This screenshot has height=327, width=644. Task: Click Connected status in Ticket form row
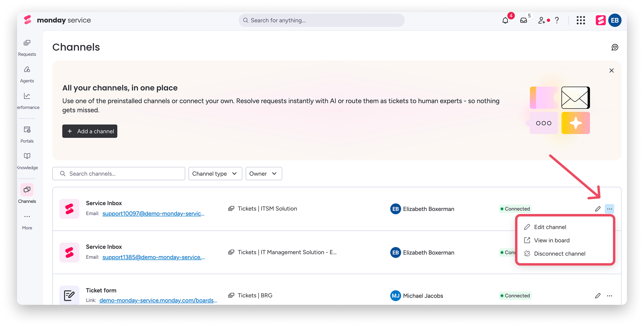[x=515, y=296]
